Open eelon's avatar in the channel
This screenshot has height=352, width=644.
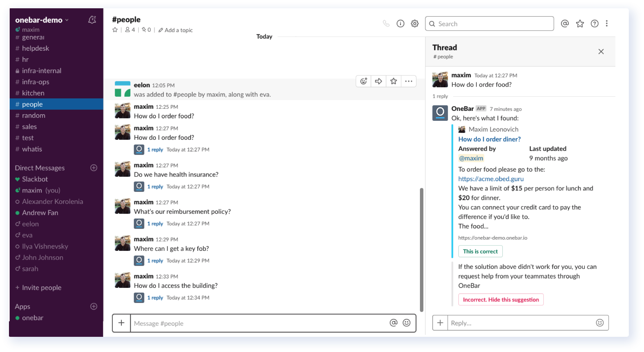(122, 89)
